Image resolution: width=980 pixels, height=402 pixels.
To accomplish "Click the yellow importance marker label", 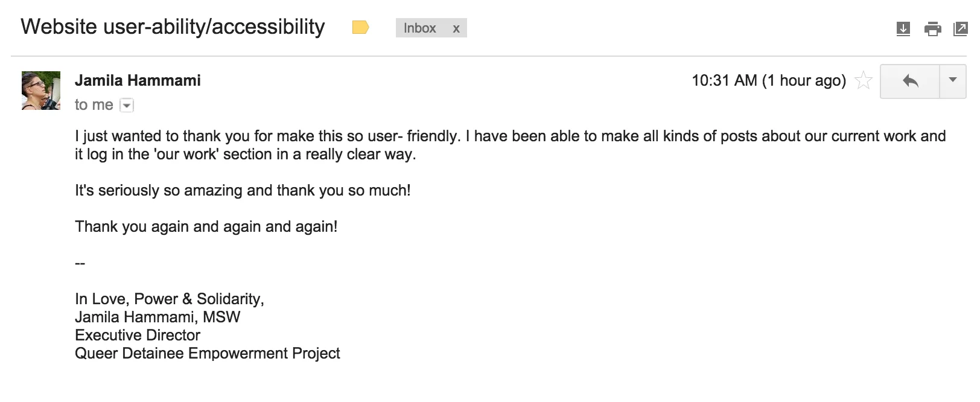I will 360,27.
